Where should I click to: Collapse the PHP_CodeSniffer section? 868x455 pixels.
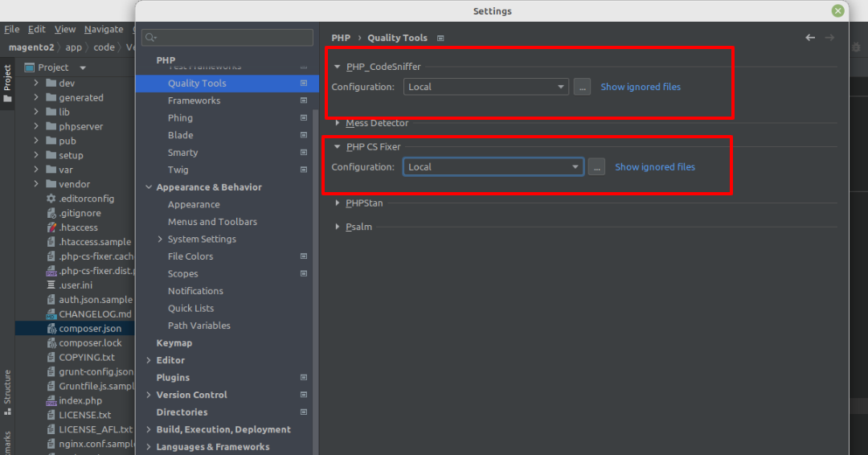pyautogui.click(x=337, y=67)
